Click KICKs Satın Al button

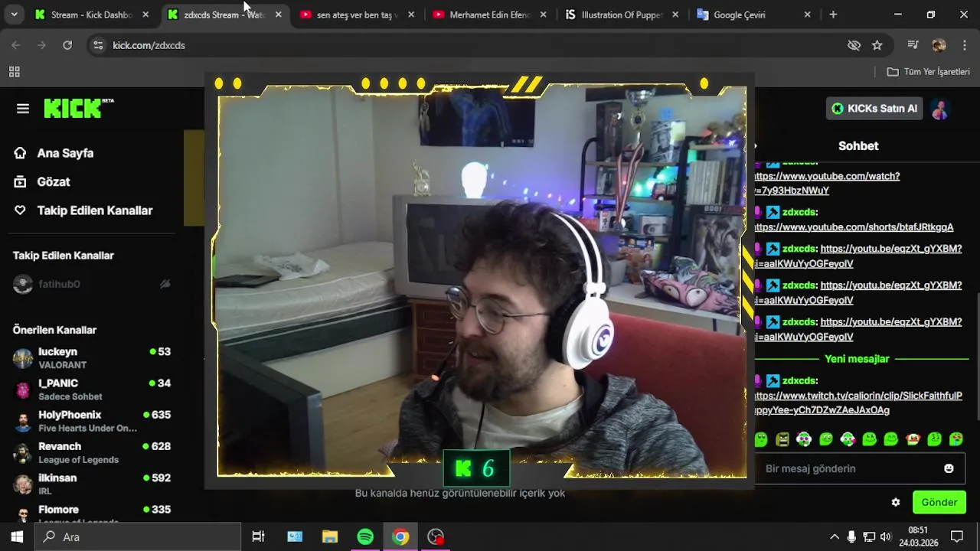point(874,109)
